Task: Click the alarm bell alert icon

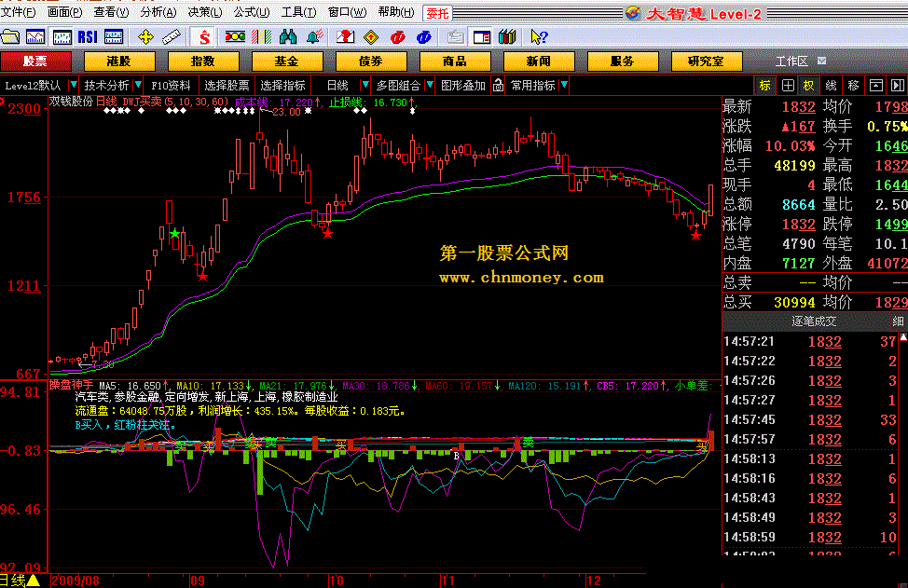Action: [x=314, y=37]
